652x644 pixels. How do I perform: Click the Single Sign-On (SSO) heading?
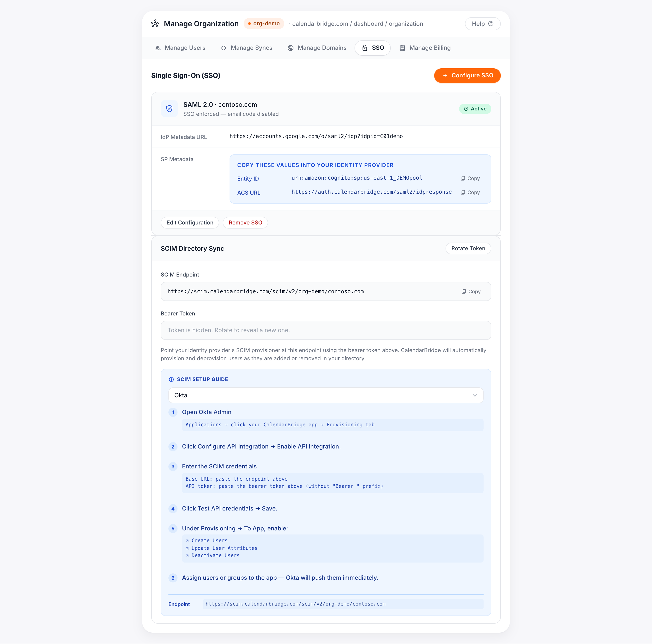(186, 76)
